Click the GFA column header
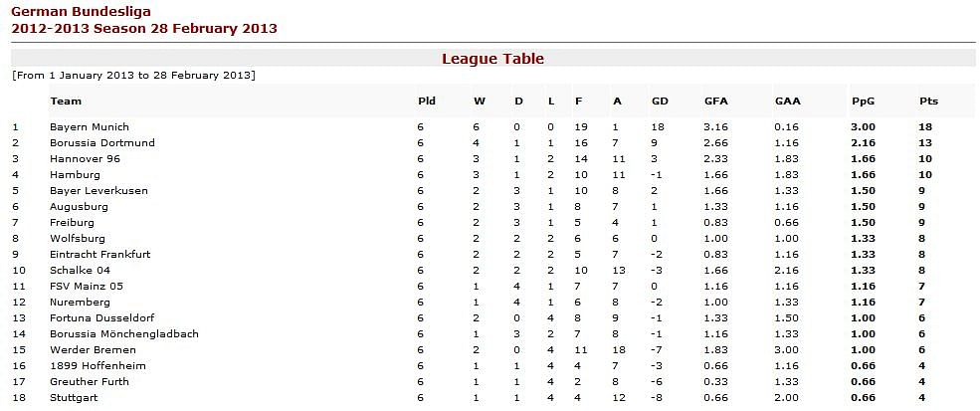This screenshot has width=980, height=411. 715,101
